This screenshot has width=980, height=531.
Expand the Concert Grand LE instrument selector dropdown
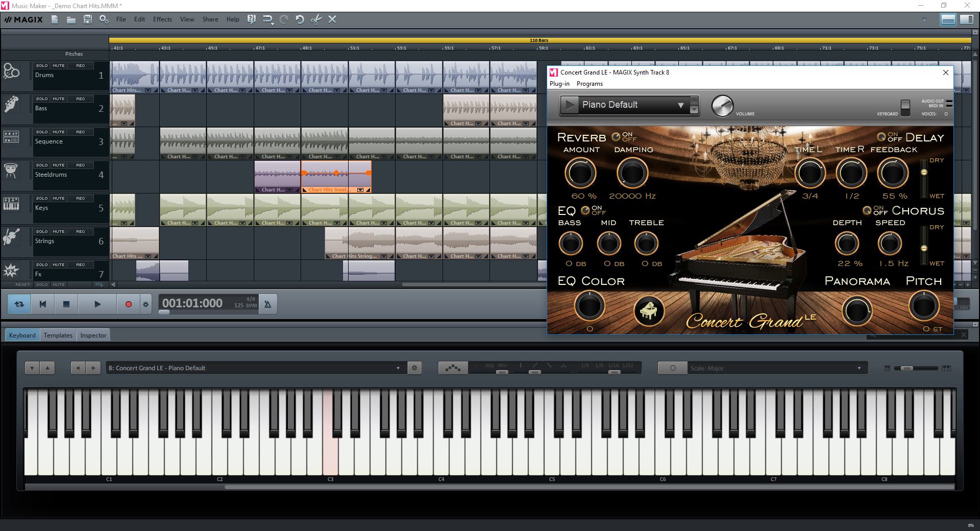399,368
